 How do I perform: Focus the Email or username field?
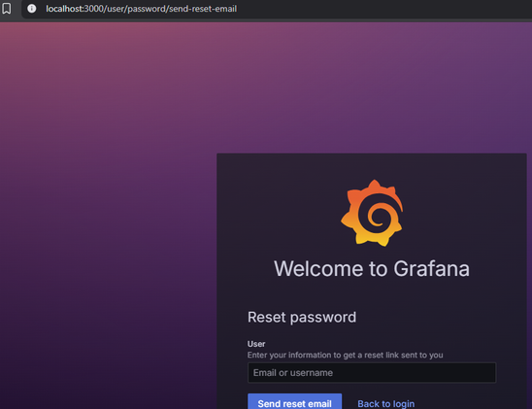[372, 373]
